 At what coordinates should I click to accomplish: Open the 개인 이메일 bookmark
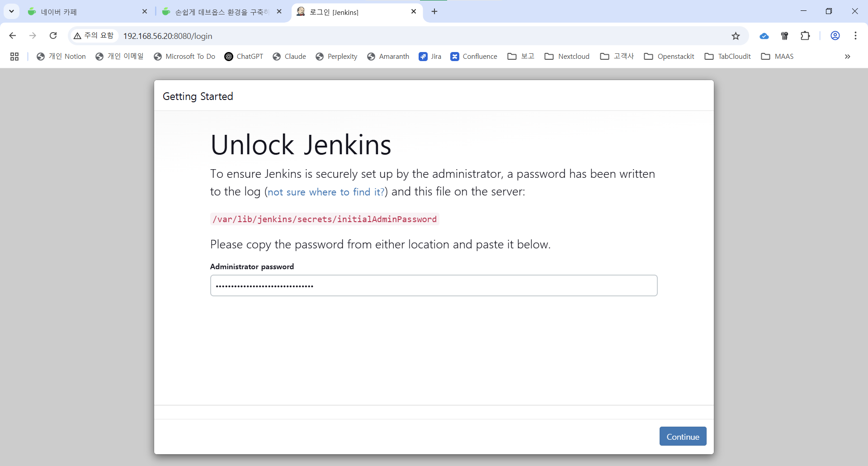click(119, 57)
